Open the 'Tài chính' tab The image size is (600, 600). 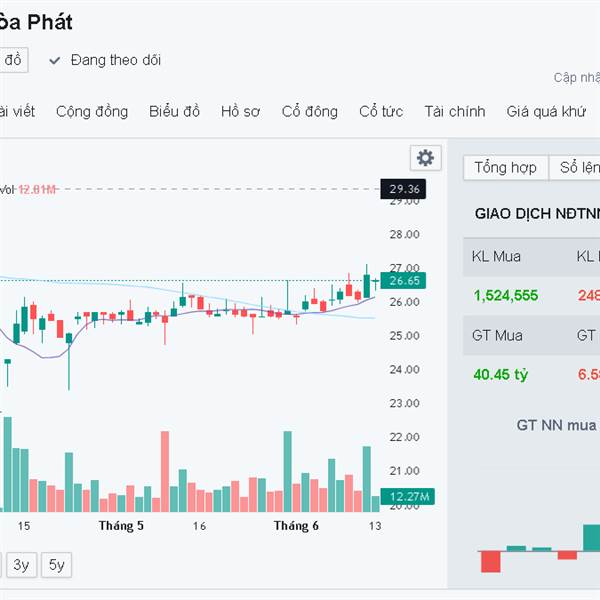coord(455,111)
